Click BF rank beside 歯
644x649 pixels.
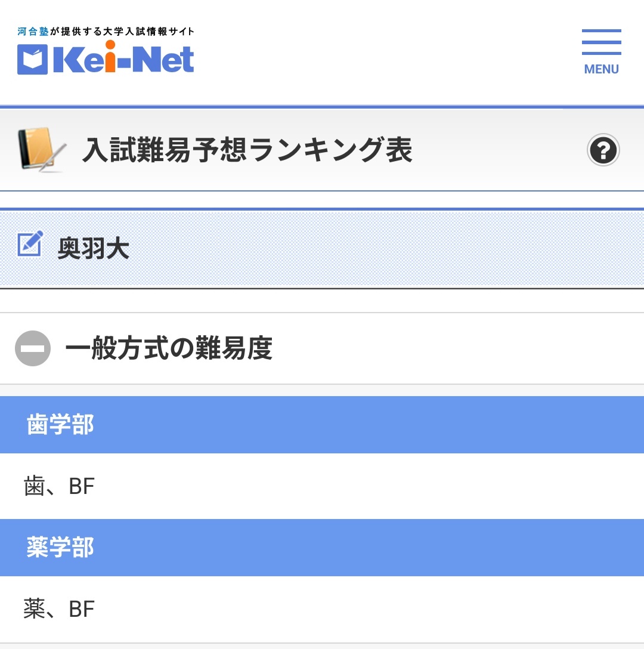pyautogui.click(x=82, y=486)
